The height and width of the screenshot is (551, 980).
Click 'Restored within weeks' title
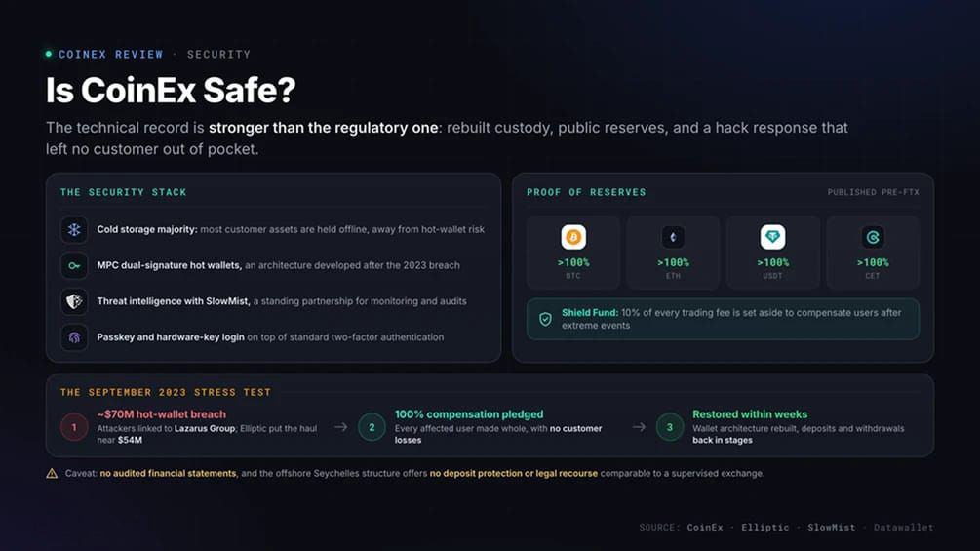tap(749, 414)
